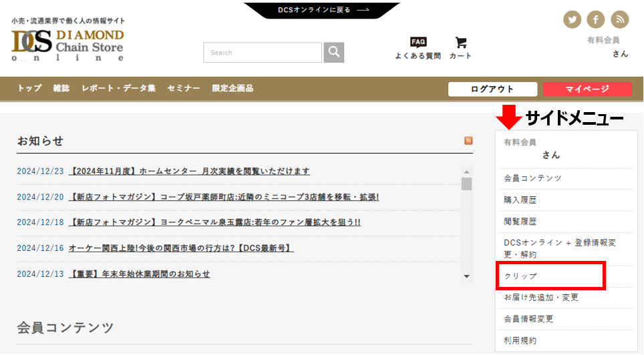Open the shopping cart カート icon
The width and height of the screenshot is (644, 355).
tap(460, 48)
